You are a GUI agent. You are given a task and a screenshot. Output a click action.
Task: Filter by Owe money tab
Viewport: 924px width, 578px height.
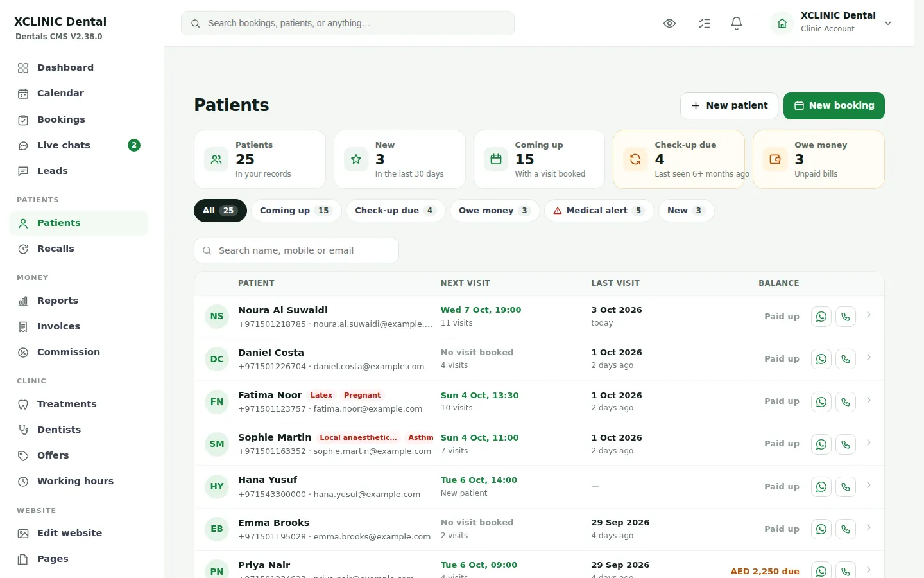(495, 211)
